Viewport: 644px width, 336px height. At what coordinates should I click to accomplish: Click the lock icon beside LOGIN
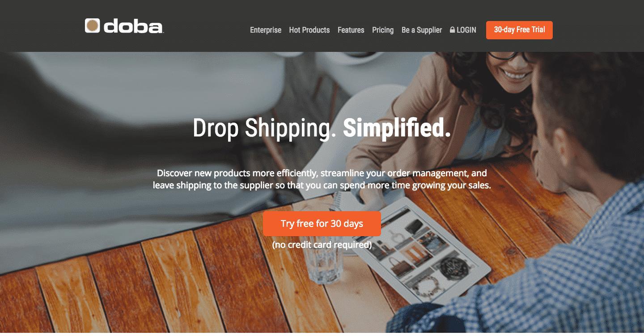click(x=452, y=30)
